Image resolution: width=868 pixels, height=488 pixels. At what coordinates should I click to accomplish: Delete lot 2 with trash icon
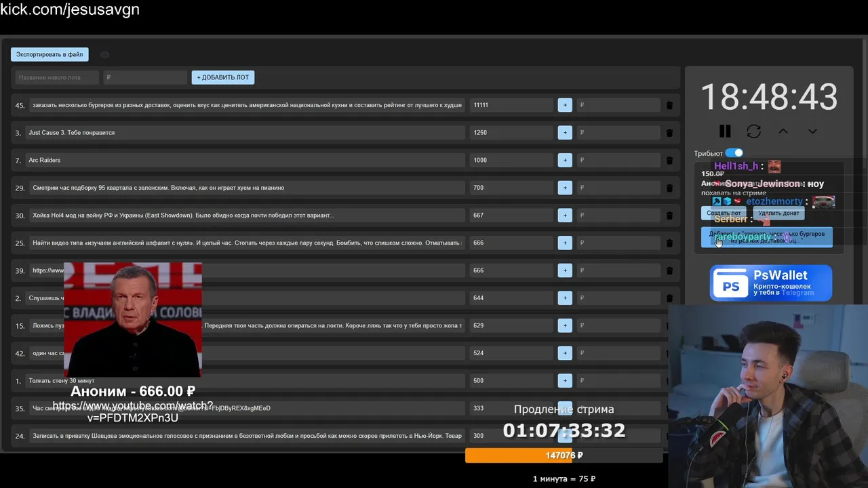coord(669,298)
